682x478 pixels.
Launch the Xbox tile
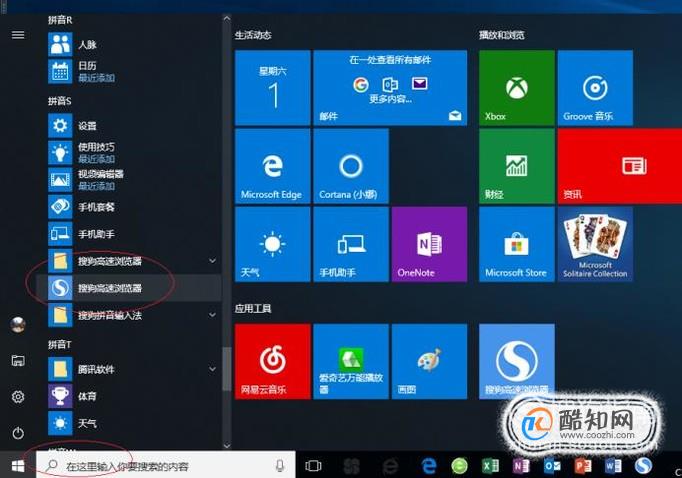point(517,88)
